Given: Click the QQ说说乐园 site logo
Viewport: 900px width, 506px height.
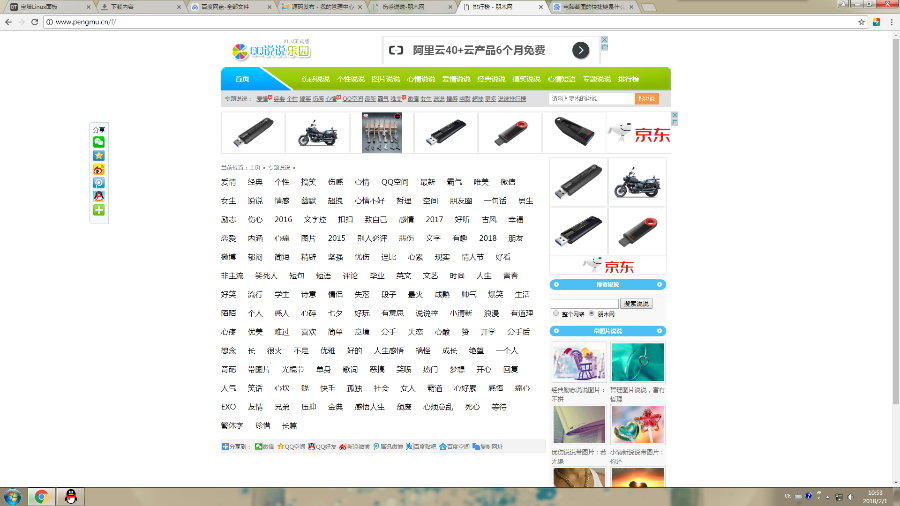Looking at the screenshot, I should pos(271,50).
